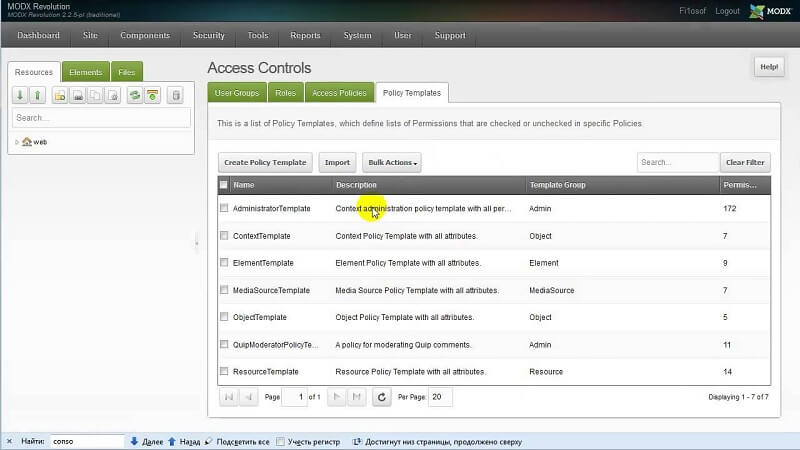Create new symlink resource icon
Viewport: 800px width, 450px height.
click(95, 95)
